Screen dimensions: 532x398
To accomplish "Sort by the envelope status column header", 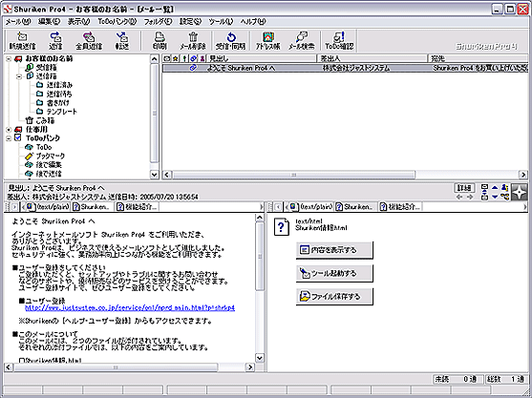I will pyautogui.click(x=166, y=58).
